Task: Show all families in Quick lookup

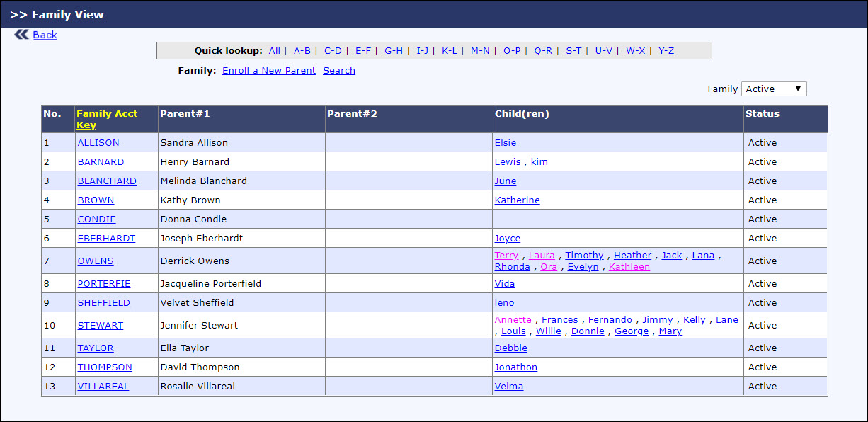Action: (274, 51)
